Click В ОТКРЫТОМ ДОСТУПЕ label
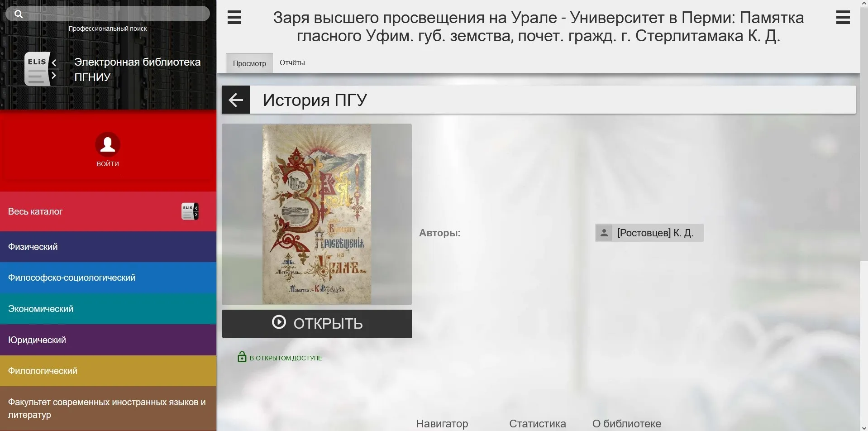The image size is (868, 431). pyautogui.click(x=286, y=358)
